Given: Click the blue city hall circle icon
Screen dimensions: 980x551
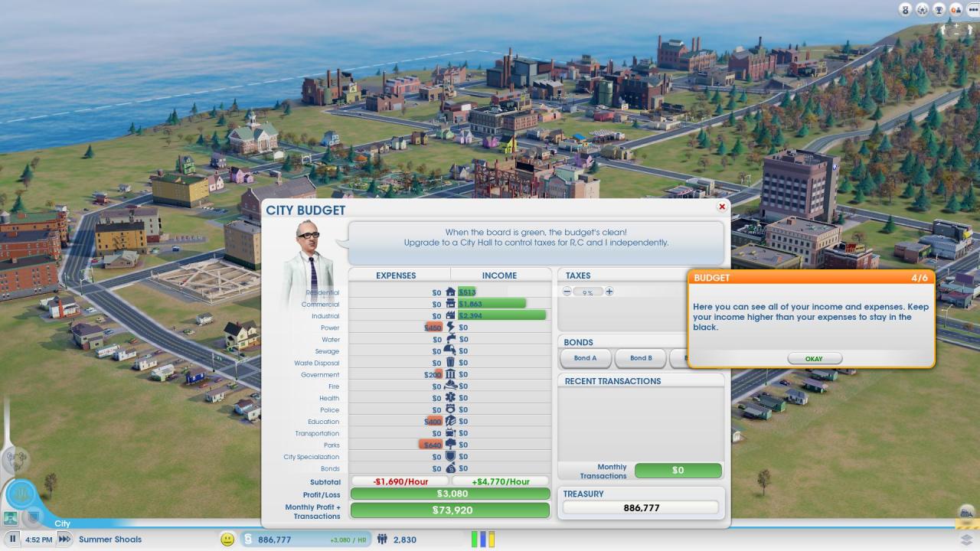Looking at the screenshot, I should click(x=21, y=494).
